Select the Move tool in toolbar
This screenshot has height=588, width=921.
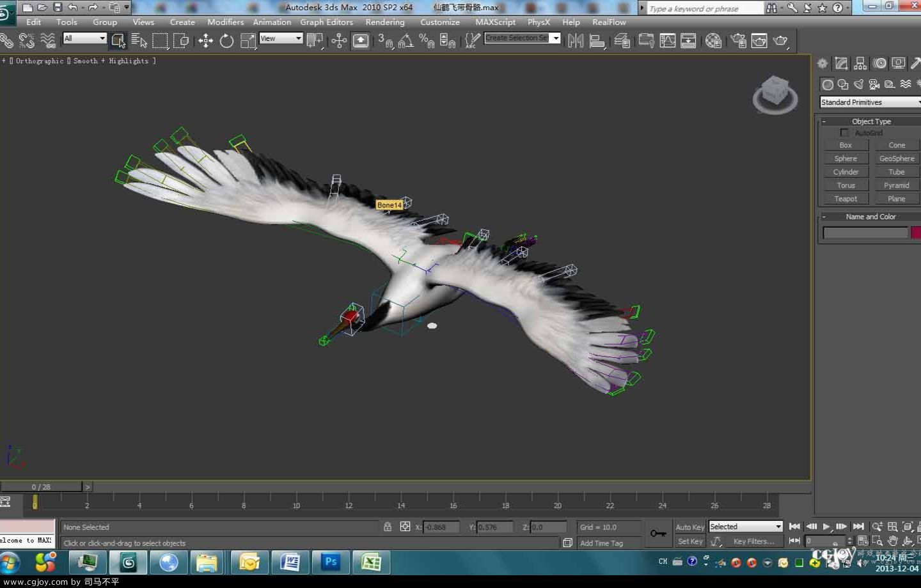(x=205, y=41)
